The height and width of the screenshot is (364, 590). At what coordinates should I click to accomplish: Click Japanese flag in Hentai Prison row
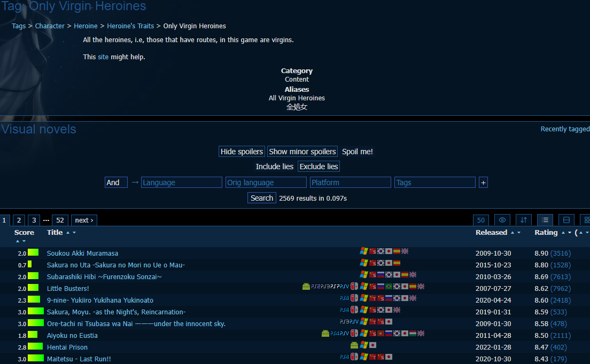click(372, 345)
